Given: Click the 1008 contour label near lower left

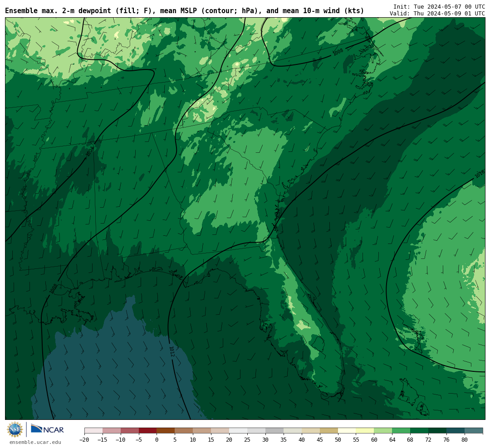Looking at the screenshot, I should click(x=54, y=288).
